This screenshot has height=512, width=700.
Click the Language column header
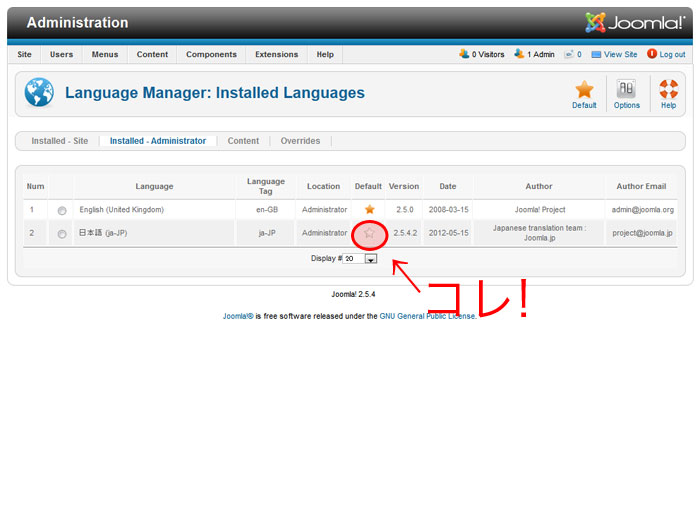pos(154,186)
